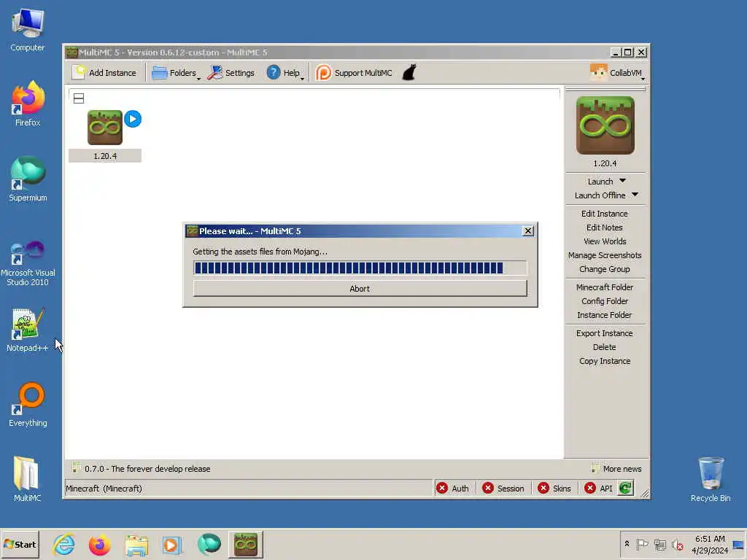The width and height of the screenshot is (747, 560).
Task: Click the API status indicator
Action: pos(598,488)
